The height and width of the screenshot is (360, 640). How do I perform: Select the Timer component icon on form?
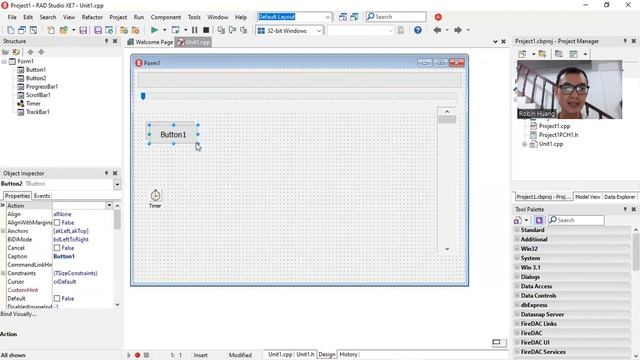[155, 195]
